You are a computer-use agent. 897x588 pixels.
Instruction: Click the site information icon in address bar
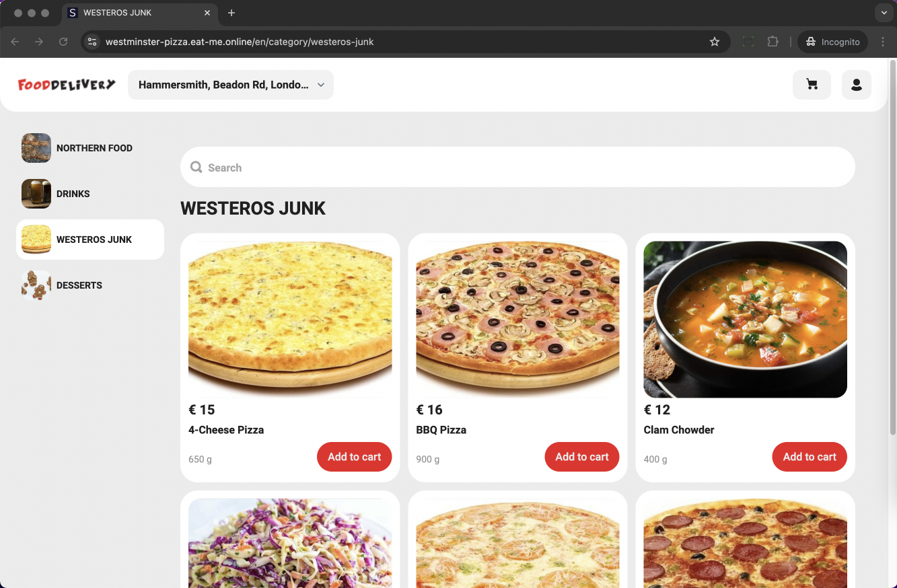click(x=93, y=42)
